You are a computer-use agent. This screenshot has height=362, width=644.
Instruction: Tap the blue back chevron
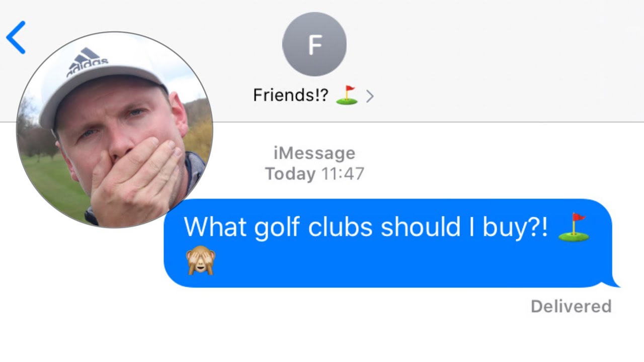pyautogui.click(x=16, y=38)
